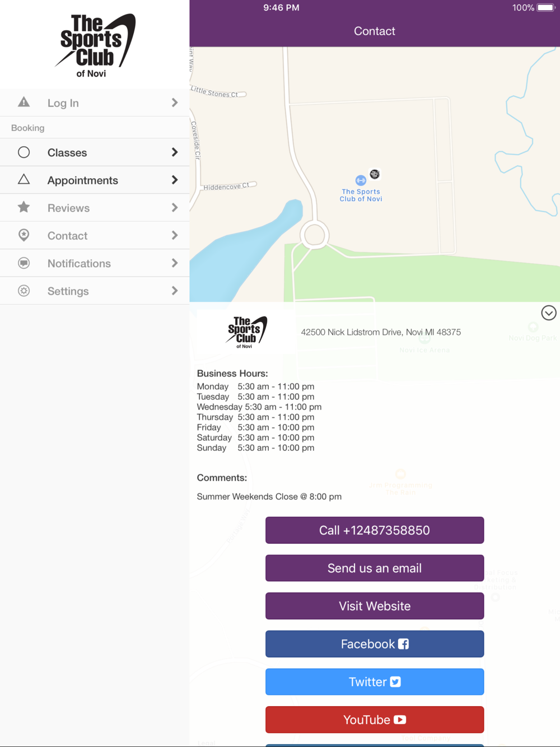Expand the Contact row chevron
The image size is (560, 747).
click(x=175, y=235)
